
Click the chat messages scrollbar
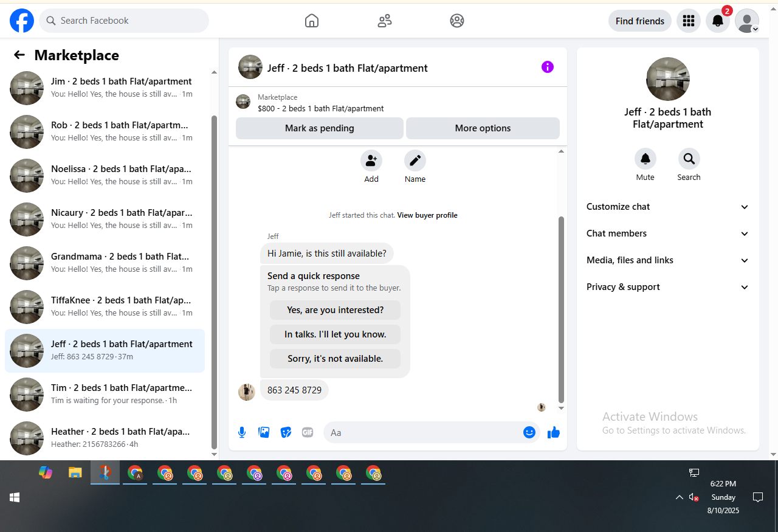pyautogui.click(x=561, y=309)
